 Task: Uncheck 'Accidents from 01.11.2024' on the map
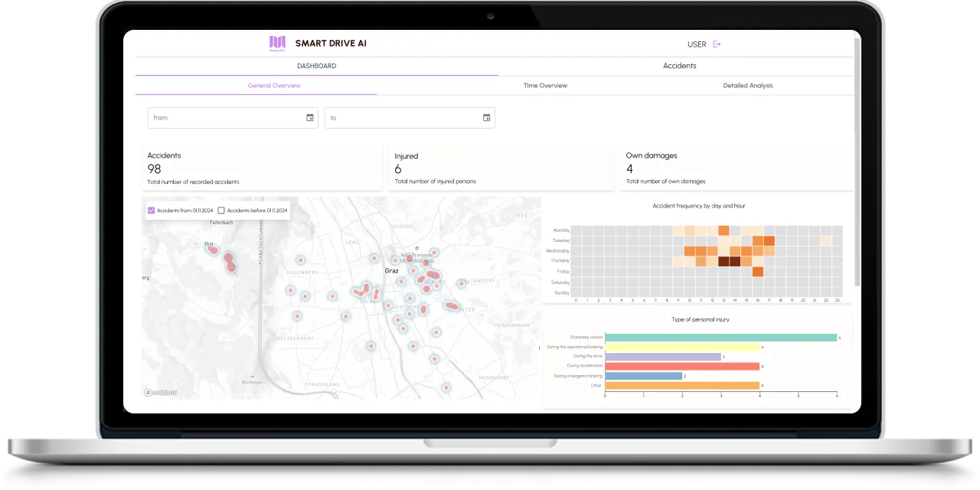[x=151, y=209]
